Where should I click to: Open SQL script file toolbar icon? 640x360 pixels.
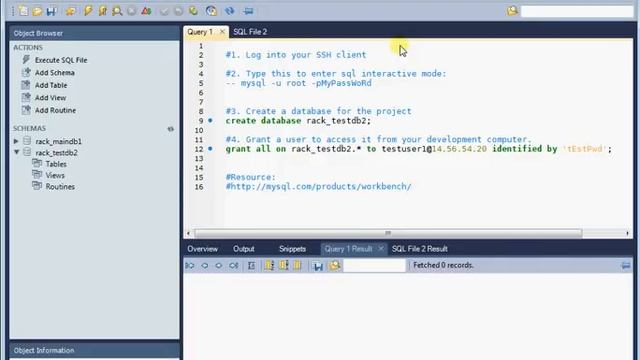click(37, 11)
